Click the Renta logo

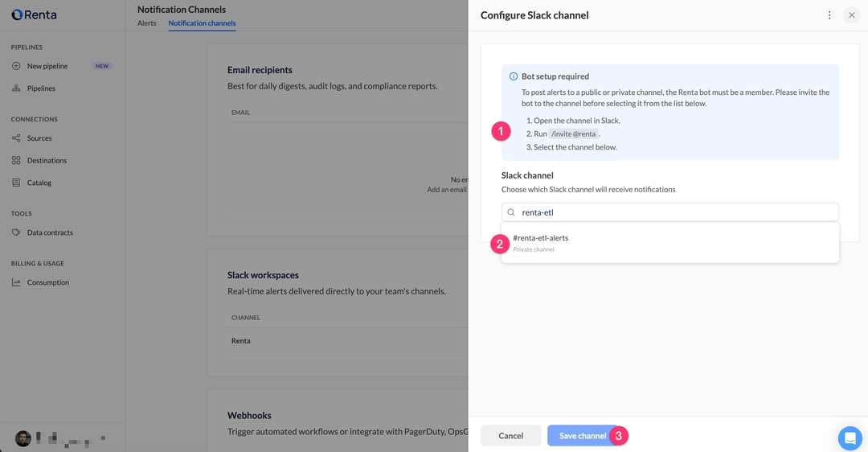(x=34, y=14)
